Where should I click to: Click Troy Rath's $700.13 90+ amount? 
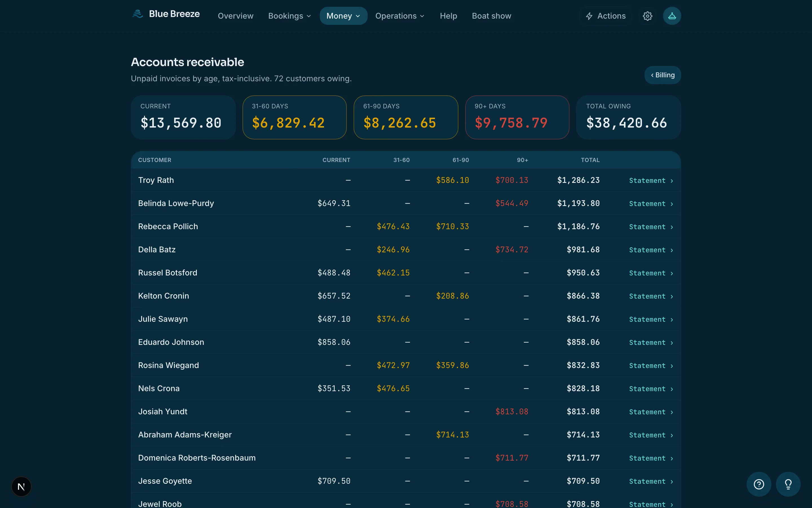pyautogui.click(x=512, y=180)
